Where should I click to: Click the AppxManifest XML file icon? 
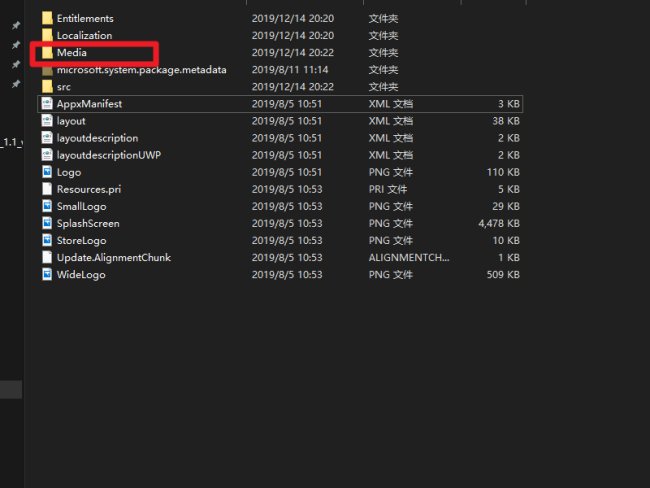coord(47,104)
